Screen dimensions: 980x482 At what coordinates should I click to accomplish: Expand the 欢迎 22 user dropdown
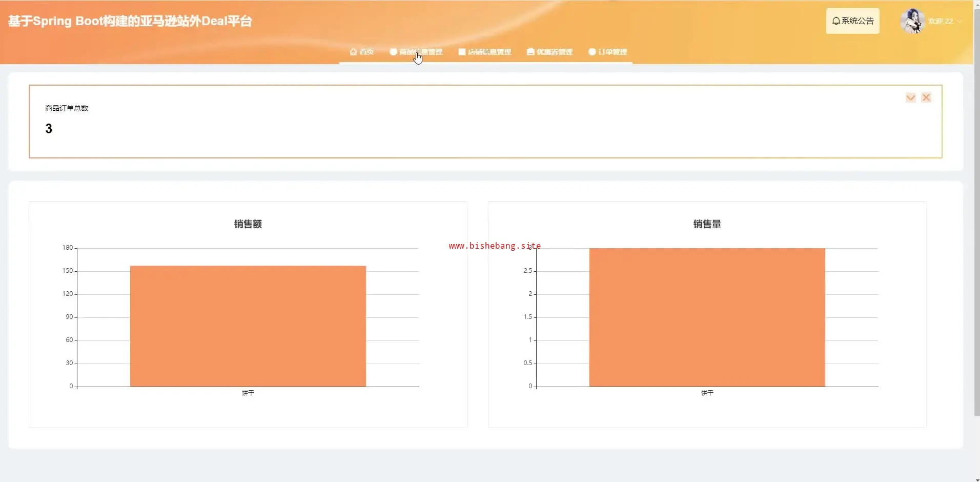click(945, 21)
